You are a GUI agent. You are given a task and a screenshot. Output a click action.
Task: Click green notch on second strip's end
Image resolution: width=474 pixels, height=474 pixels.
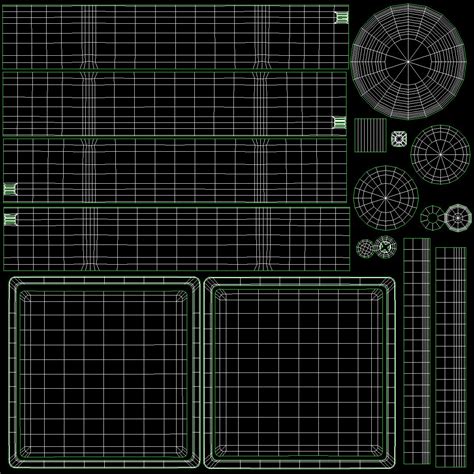point(339,123)
